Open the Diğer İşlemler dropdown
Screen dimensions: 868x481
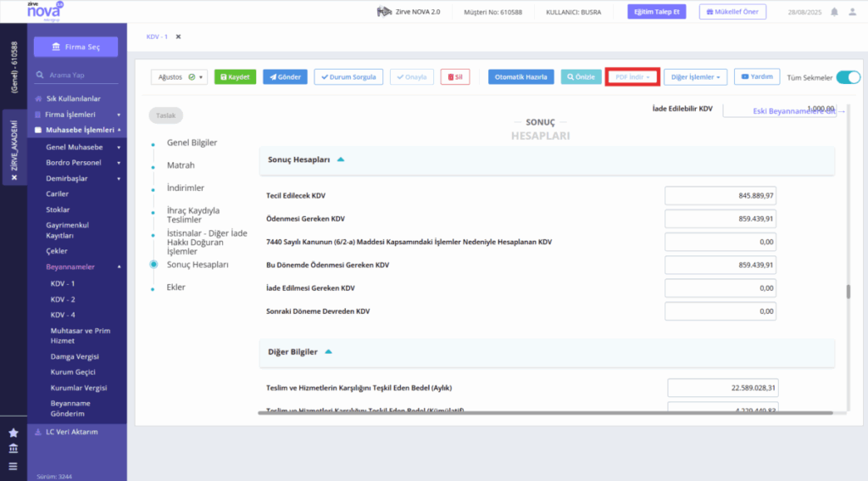695,77
